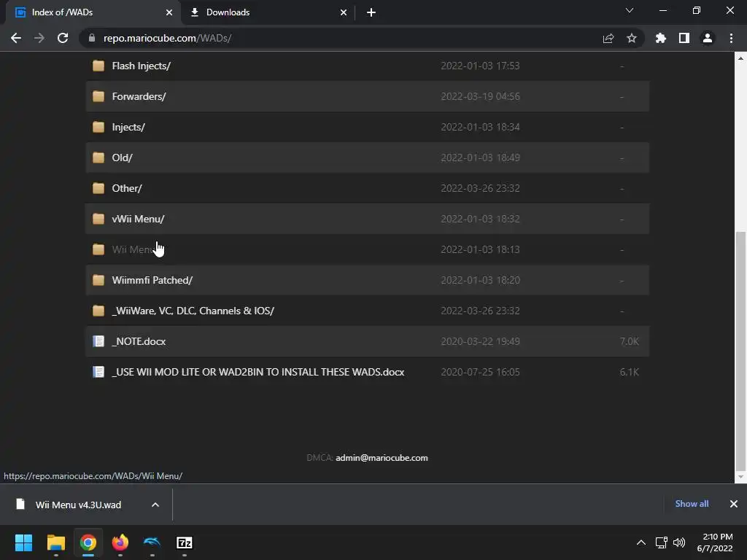Open the Wiimmfi Patched/ folder

[x=152, y=280]
